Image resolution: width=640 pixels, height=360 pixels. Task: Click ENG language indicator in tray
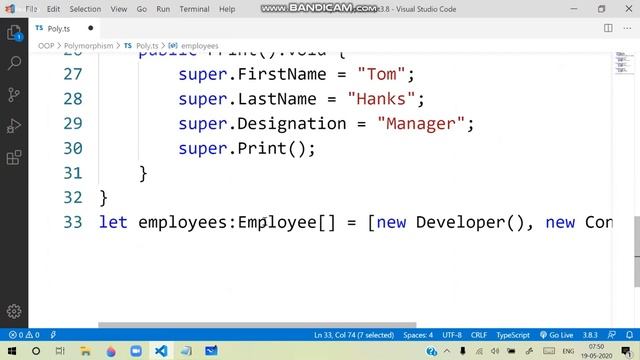(568, 351)
